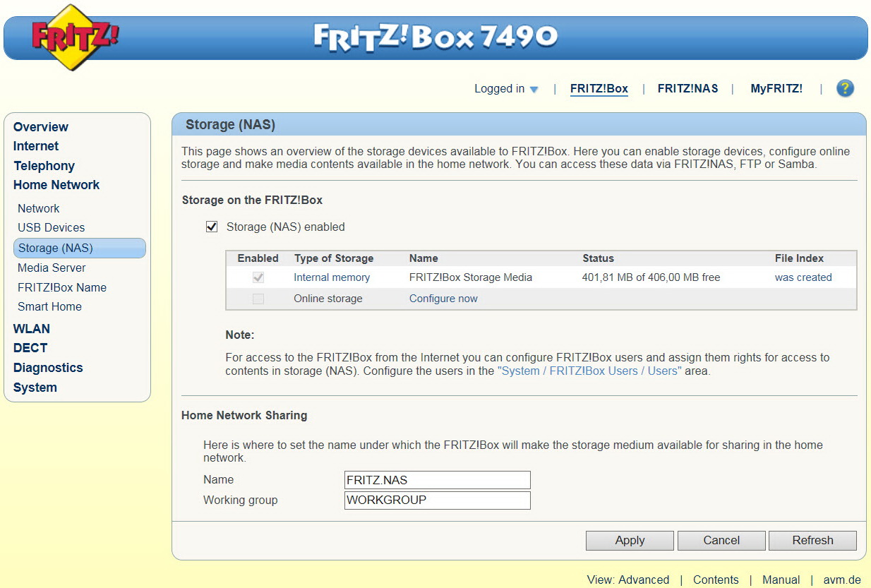Screen dimensions: 871x588
Task: Open help via the question mark icon
Action: coord(845,88)
